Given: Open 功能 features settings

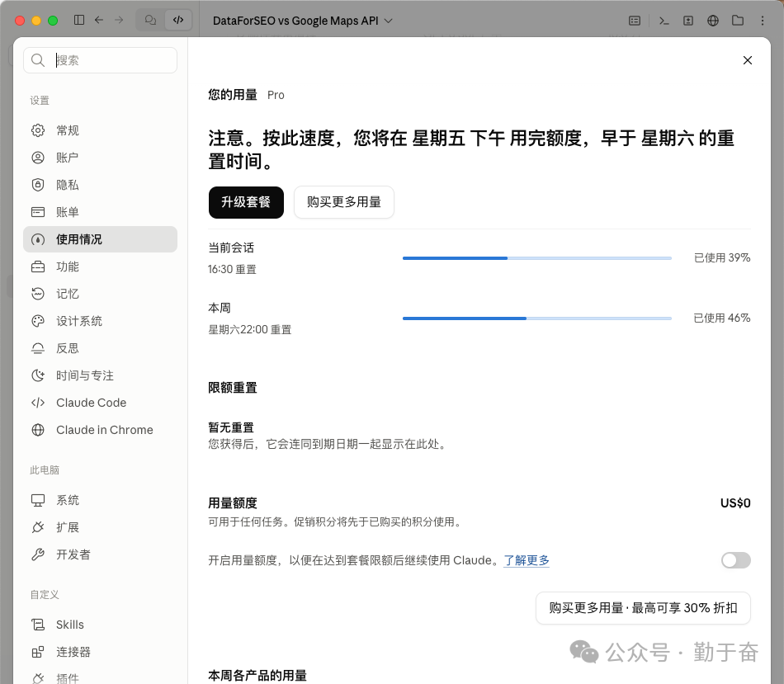Looking at the screenshot, I should [100, 267].
